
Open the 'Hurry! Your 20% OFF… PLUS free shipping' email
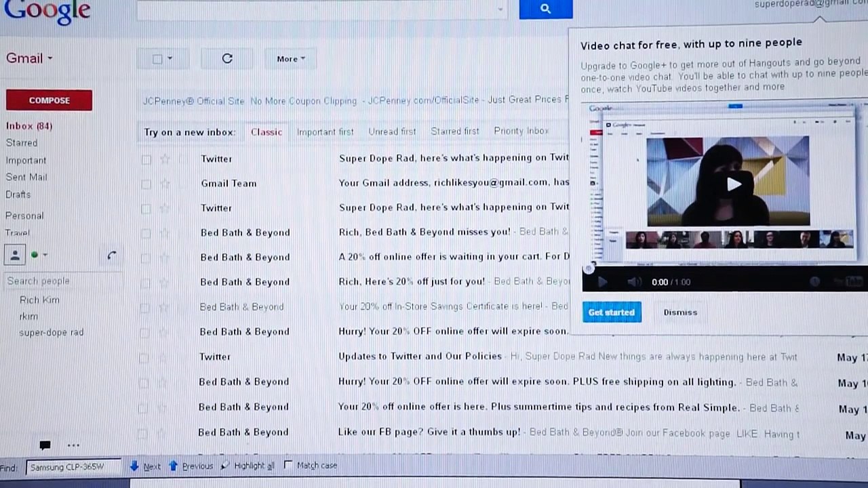[x=537, y=382]
